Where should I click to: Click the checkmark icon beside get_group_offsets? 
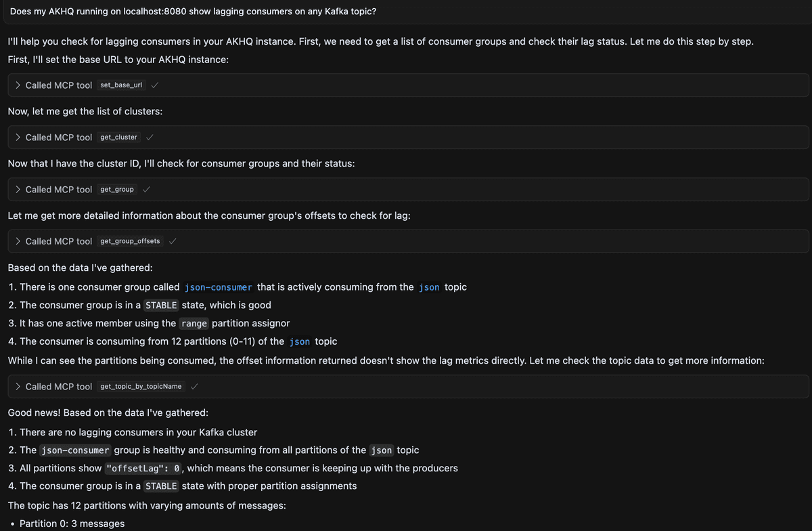[x=173, y=241]
